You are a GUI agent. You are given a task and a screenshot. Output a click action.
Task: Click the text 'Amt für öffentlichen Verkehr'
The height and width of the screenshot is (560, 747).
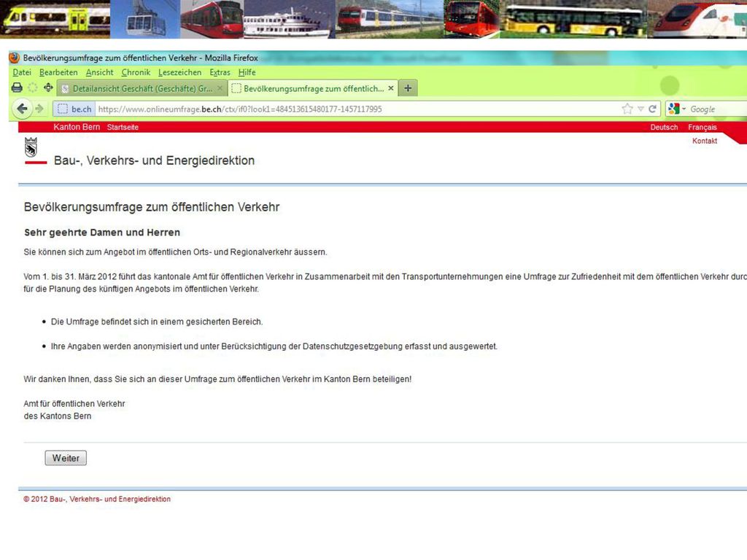pos(74,404)
